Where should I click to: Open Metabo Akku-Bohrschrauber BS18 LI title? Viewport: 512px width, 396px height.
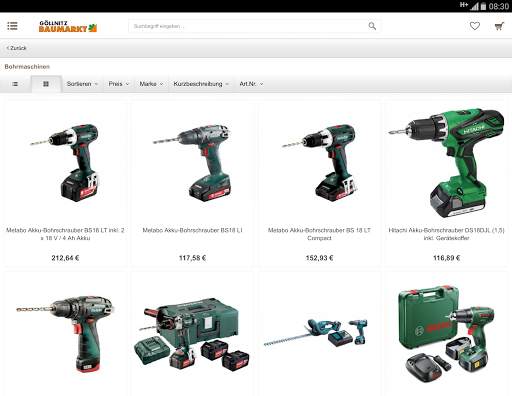(192, 230)
